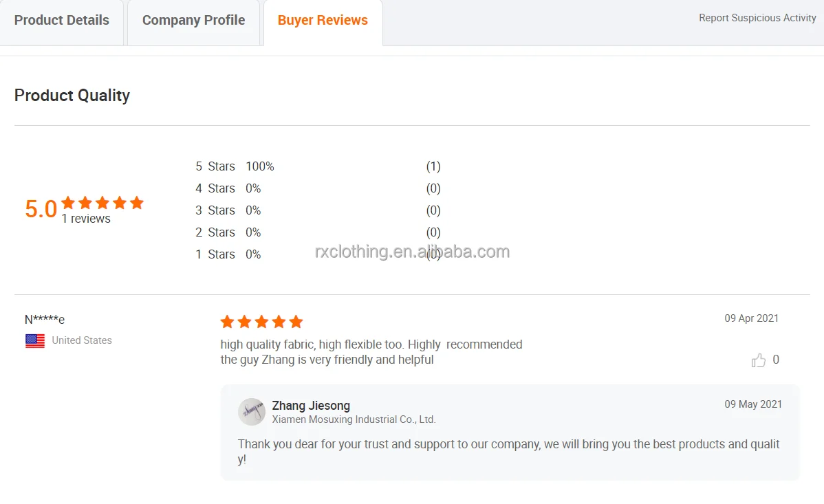Filter by 1 Stars rating row
Screen dimensions: 824x504
click(x=318, y=255)
